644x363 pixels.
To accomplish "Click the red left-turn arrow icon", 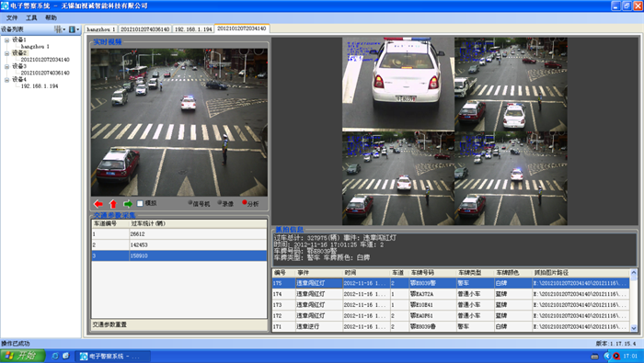I will pos(98,203).
